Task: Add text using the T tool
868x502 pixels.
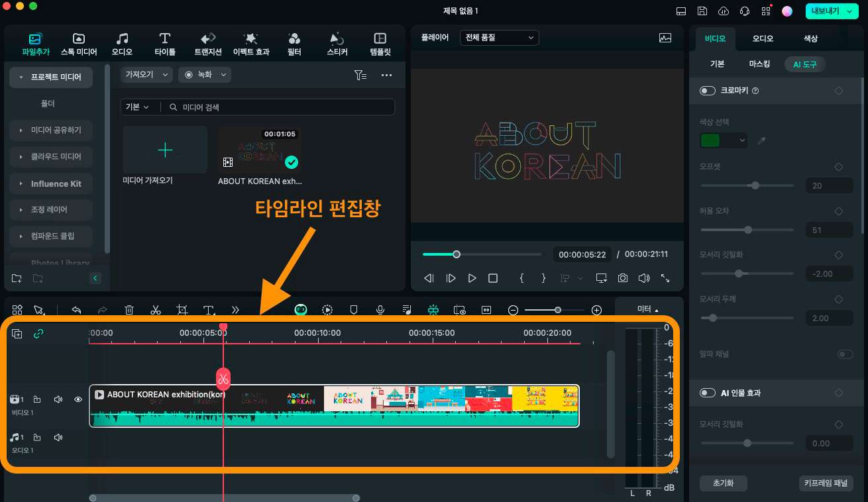Action: (x=209, y=309)
